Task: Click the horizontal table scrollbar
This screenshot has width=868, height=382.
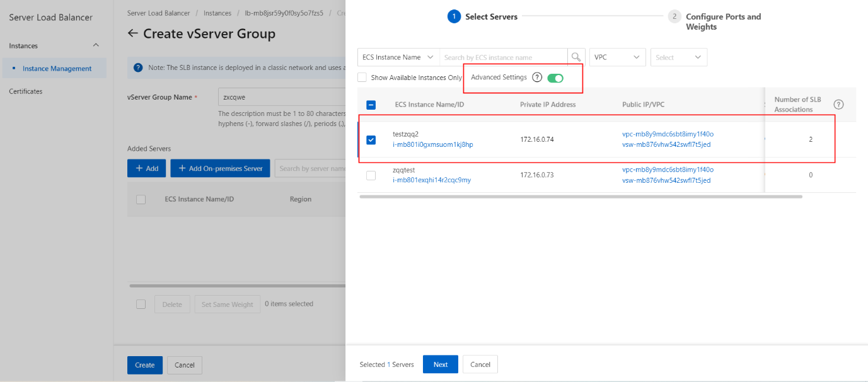Action: (x=581, y=197)
